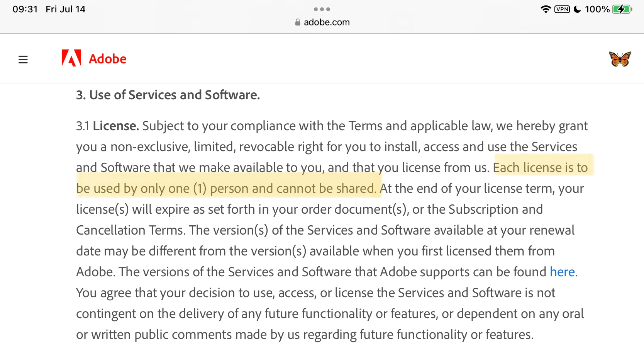Tap the adobe.com address bar
Viewport: 644px width, 354px height.
pos(322,22)
